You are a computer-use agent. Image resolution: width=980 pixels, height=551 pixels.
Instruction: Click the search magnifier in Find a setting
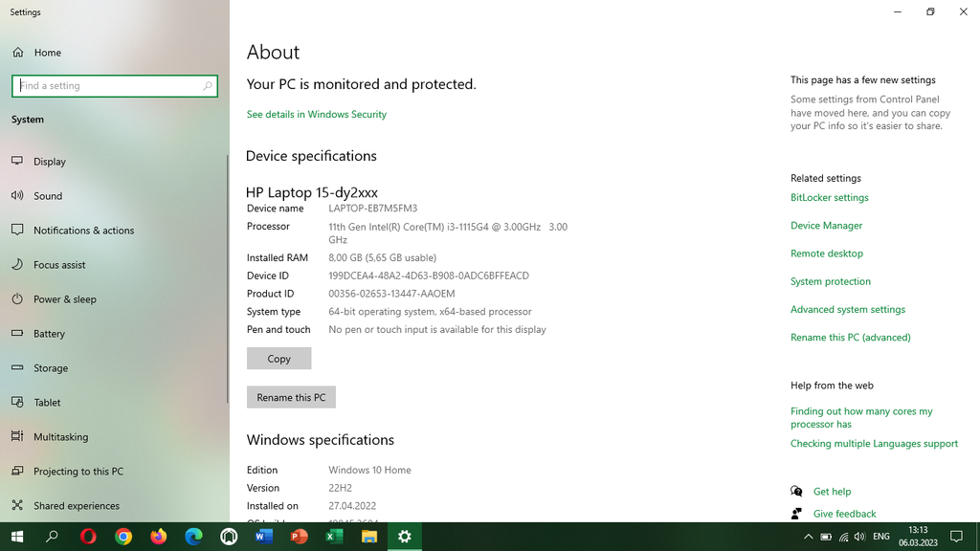click(208, 85)
